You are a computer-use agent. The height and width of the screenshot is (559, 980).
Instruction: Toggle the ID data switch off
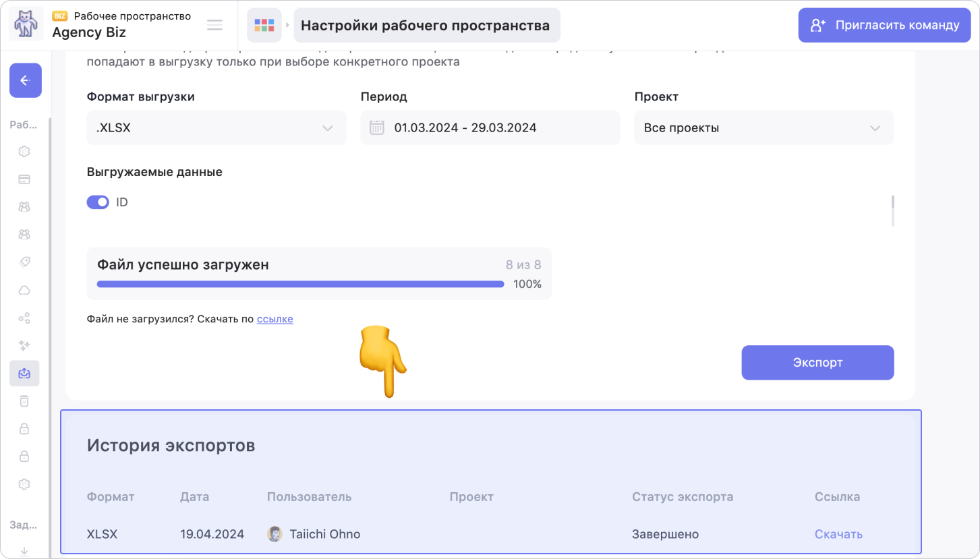[x=98, y=202]
